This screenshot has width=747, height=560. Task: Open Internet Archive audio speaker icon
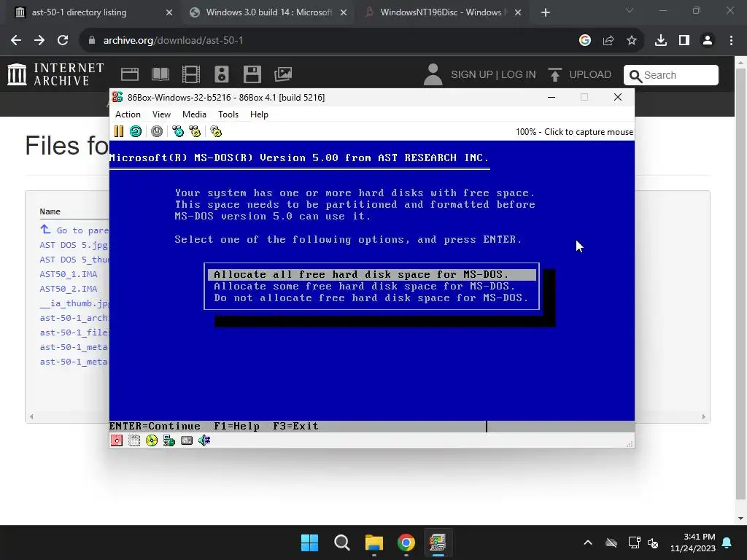coord(222,74)
